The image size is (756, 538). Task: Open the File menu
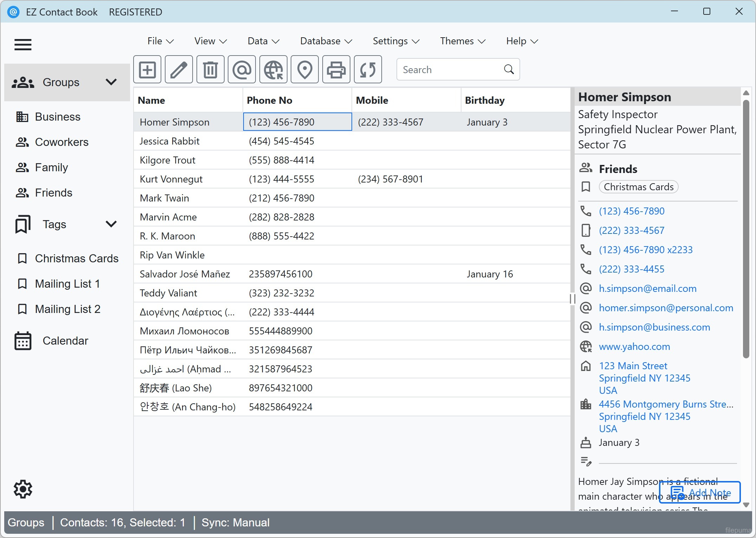pos(160,41)
